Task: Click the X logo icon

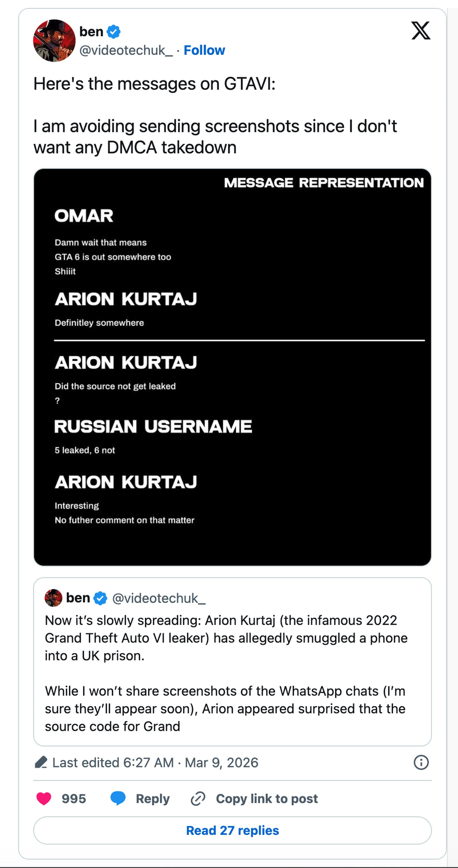Action: click(421, 31)
